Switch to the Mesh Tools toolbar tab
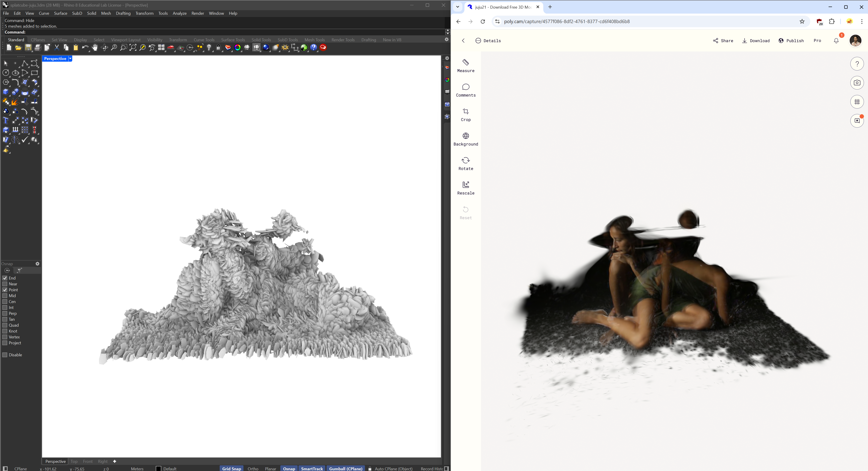Image resolution: width=868 pixels, height=471 pixels. [314, 40]
